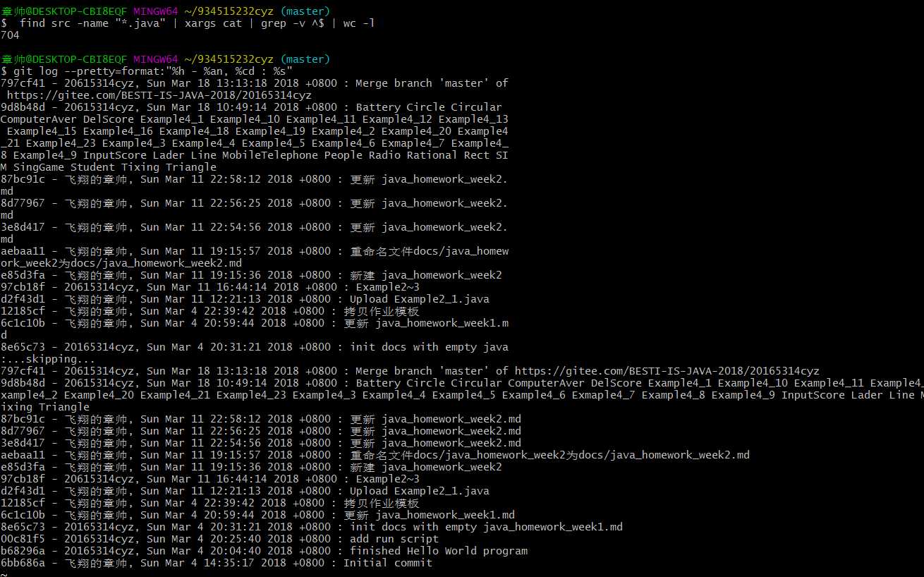Click the line reading "ixing Triangle"
Viewport: 924px width, 577px height.
pyautogui.click(x=45, y=407)
